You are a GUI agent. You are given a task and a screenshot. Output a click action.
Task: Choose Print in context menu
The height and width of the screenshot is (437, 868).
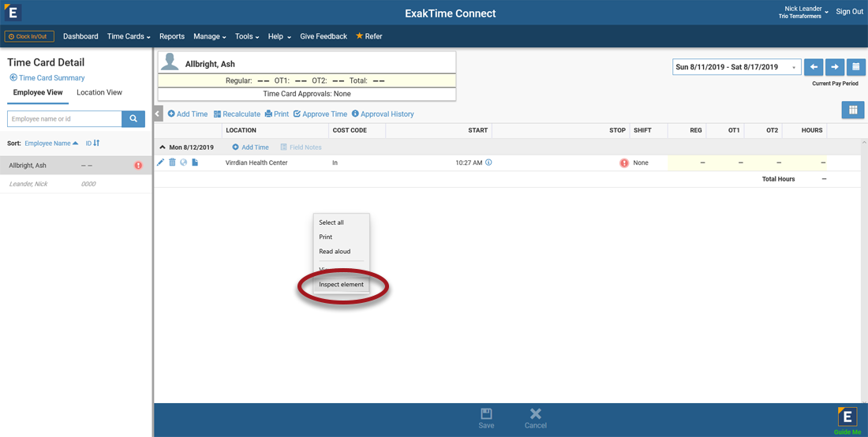pyautogui.click(x=341, y=237)
